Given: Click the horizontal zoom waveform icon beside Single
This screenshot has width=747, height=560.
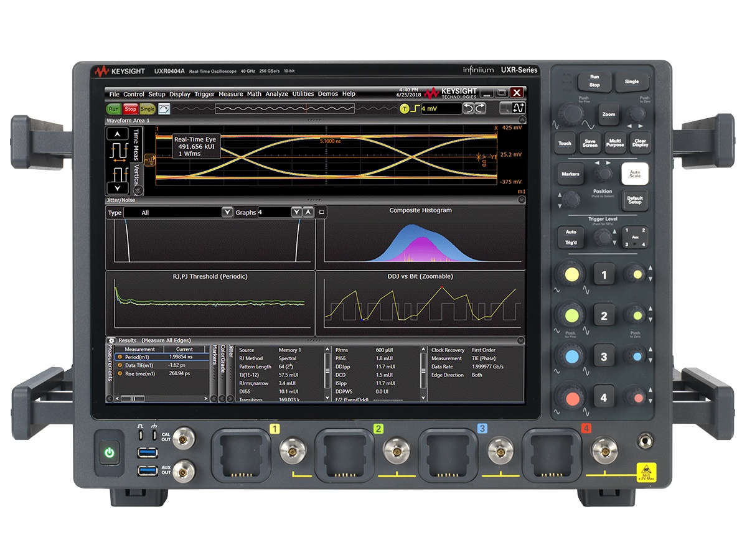Looking at the screenshot, I should (x=164, y=109).
